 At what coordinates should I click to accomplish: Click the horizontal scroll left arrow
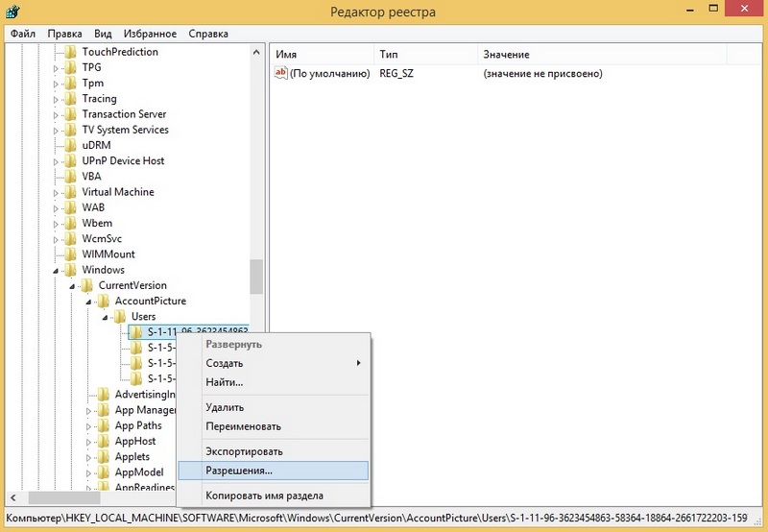point(13,497)
